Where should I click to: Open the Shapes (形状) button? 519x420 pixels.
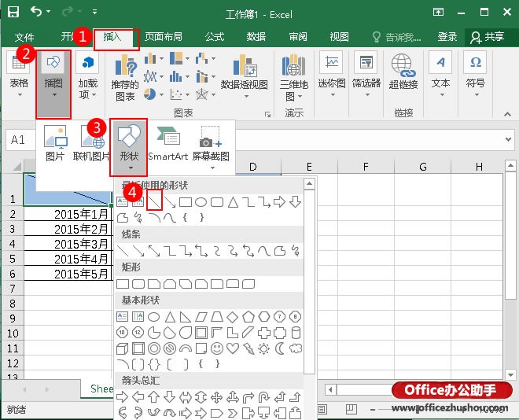click(129, 148)
